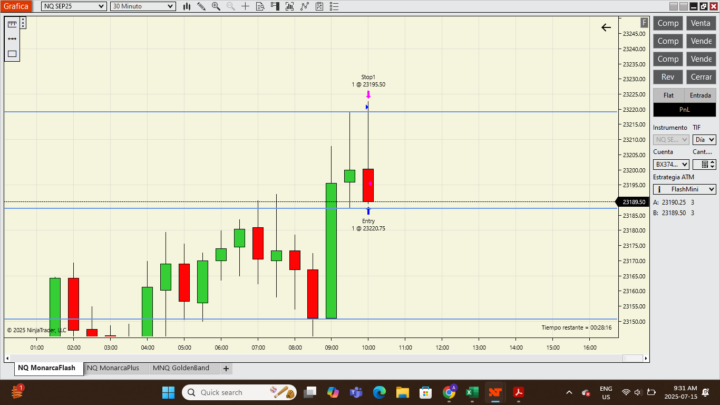Open Microsoft Edge taskbar icon
Viewport: 720px width, 405px height.
pyautogui.click(x=379, y=393)
